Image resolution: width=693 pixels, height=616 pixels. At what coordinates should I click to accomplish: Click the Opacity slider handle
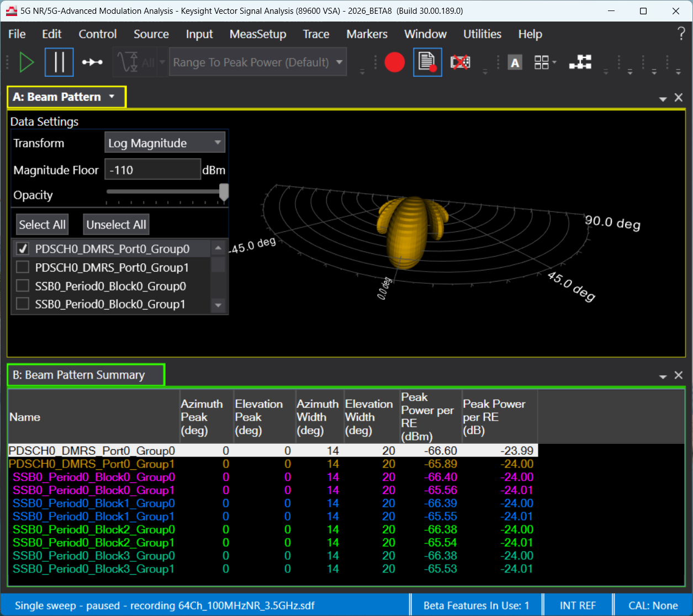[x=224, y=193]
